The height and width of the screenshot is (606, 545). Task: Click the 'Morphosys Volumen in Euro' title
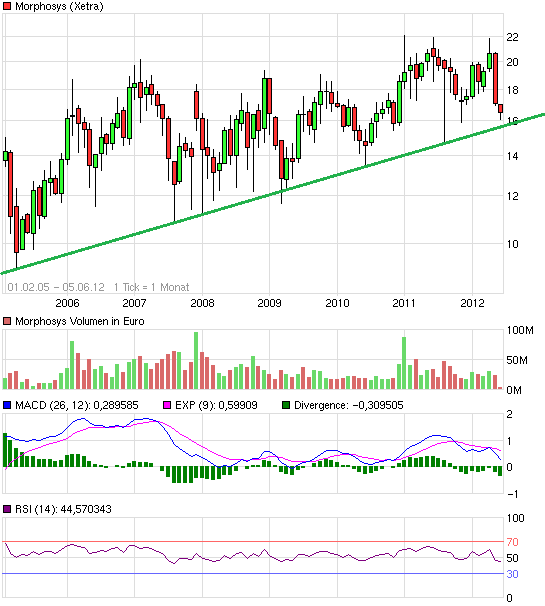pos(80,321)
